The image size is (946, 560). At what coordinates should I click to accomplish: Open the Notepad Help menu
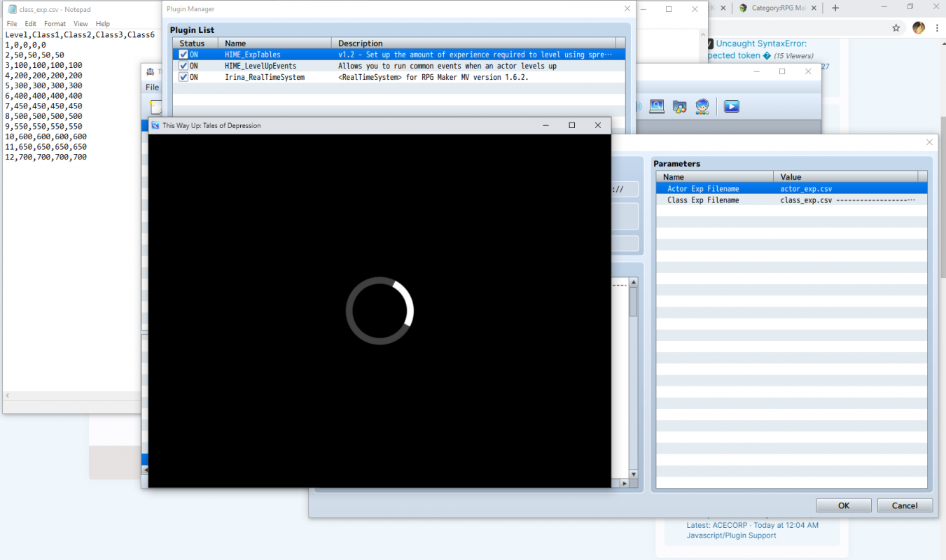(x=103, y=24)
